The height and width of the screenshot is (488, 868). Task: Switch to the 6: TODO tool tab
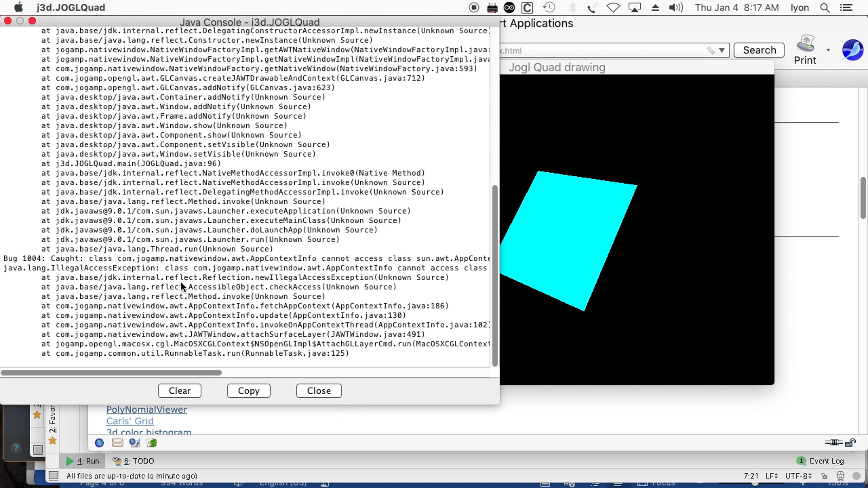[x=133, y=461]
